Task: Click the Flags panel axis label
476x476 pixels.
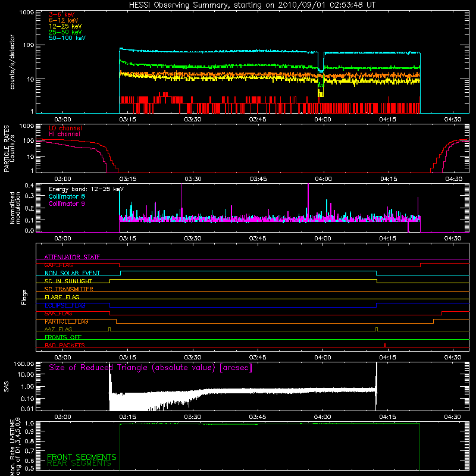Action: pos(24,297)
